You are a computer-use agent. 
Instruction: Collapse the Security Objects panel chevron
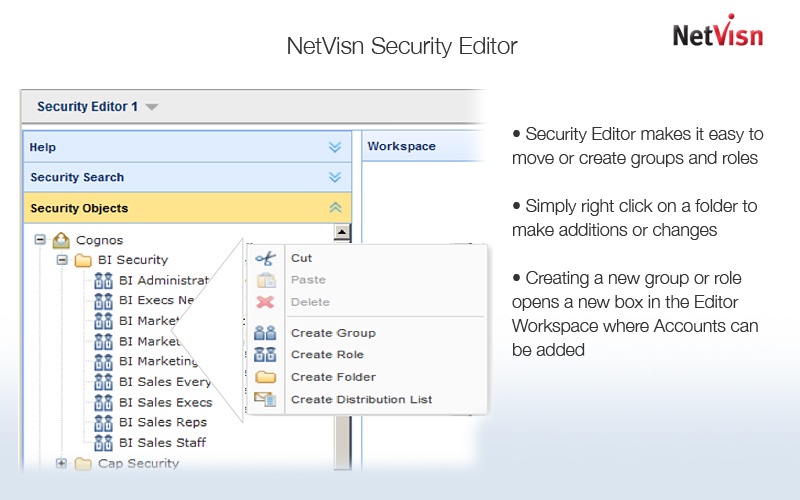tap(335, 208)
